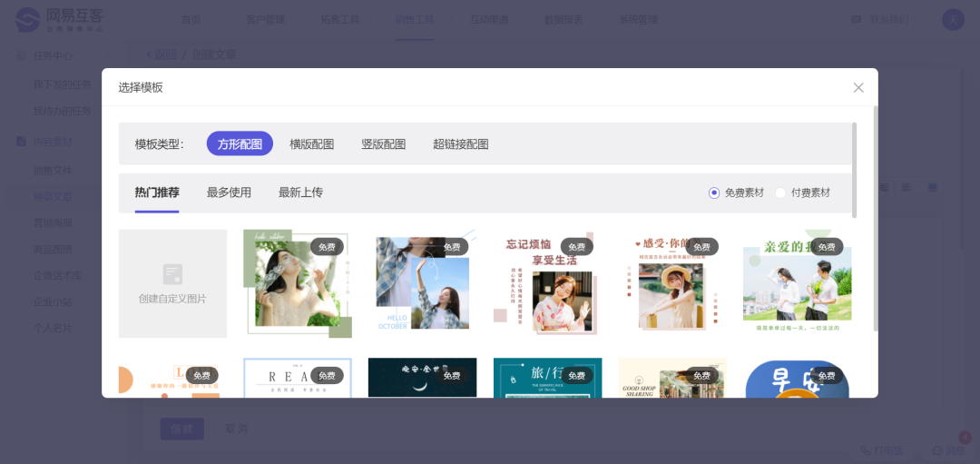Screen dimensions: 980x464
Task: Click the 创建自定义图片 tile
Action: click(x=172, y=283)
